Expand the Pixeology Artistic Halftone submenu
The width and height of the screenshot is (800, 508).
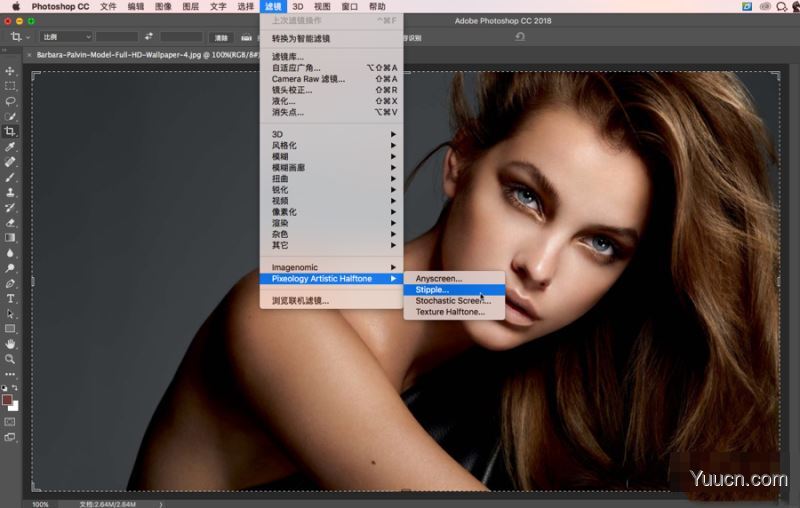coord(331,278)
